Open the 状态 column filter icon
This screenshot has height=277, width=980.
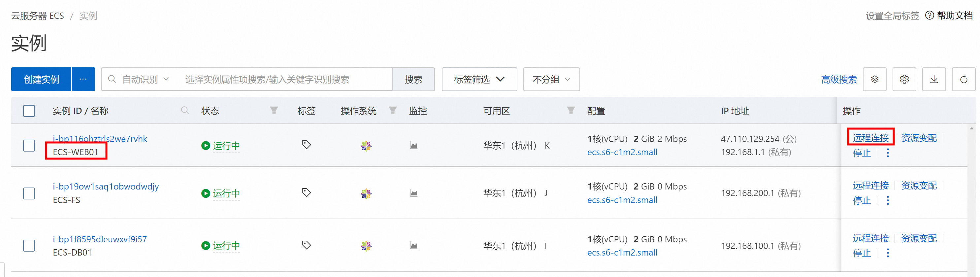click(x=274, y=110)
